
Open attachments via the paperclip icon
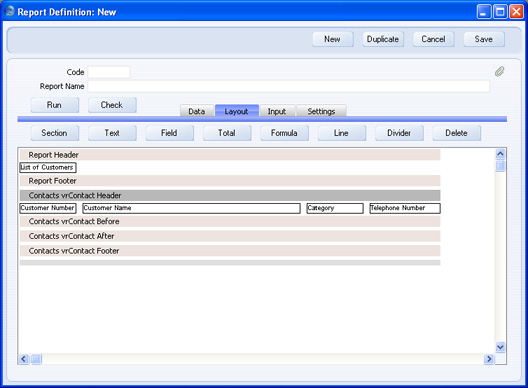pos(499,71)
